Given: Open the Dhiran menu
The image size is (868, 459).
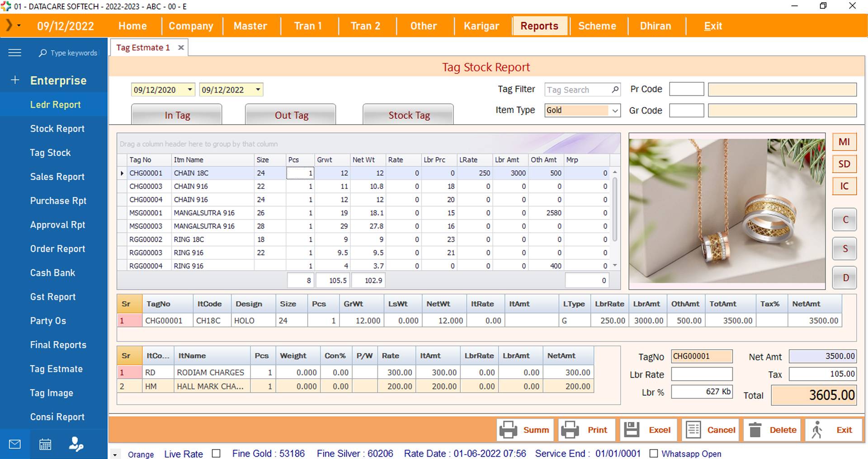Looking at the screenshot, I should click(x=656, y=26).
